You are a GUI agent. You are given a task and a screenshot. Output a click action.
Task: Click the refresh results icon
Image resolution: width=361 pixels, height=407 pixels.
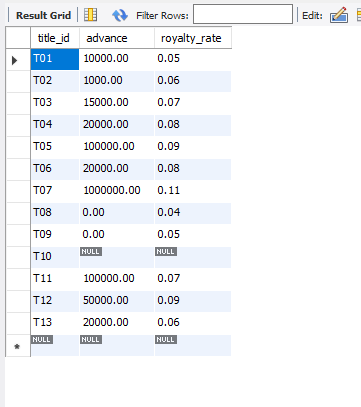tap(120, 15)
